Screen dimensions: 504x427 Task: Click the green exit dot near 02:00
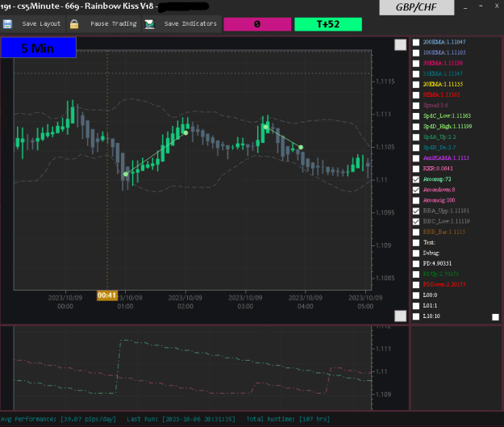[185, 132]
